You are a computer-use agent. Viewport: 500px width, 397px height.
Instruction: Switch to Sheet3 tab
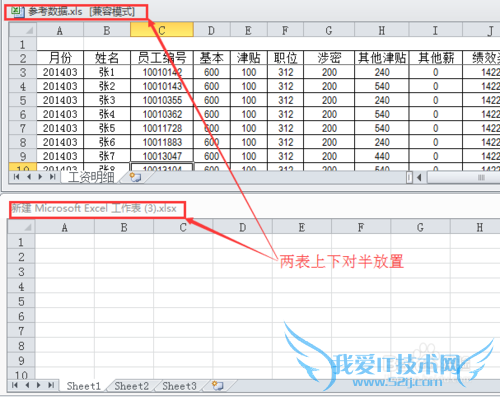[x=179, y=386]
